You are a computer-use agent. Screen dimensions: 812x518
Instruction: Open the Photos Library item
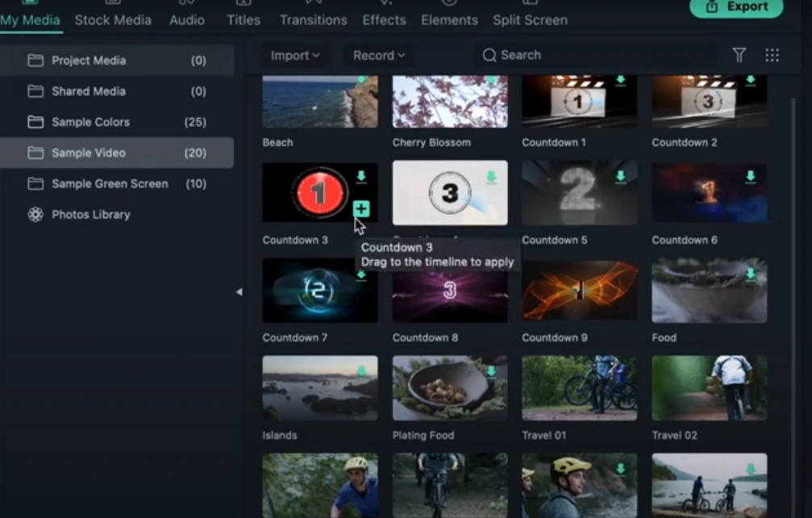(117, 215)
